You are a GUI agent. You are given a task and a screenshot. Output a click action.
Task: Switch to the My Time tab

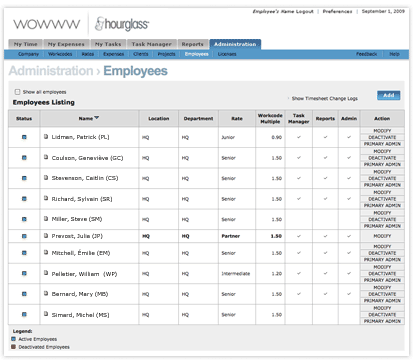point(25,44)
